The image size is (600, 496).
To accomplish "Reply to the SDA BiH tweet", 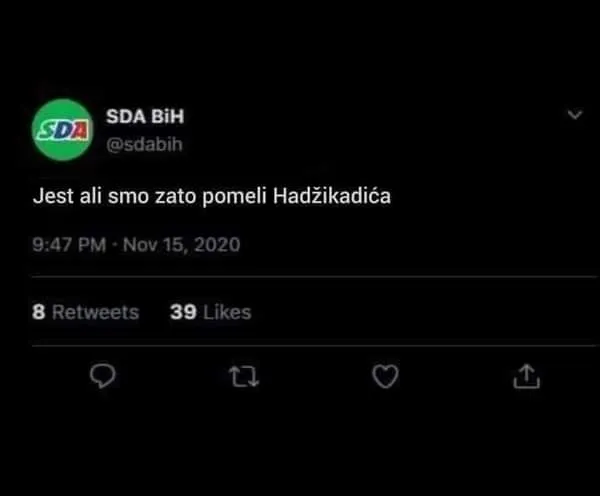I will [x=105, y=376].
